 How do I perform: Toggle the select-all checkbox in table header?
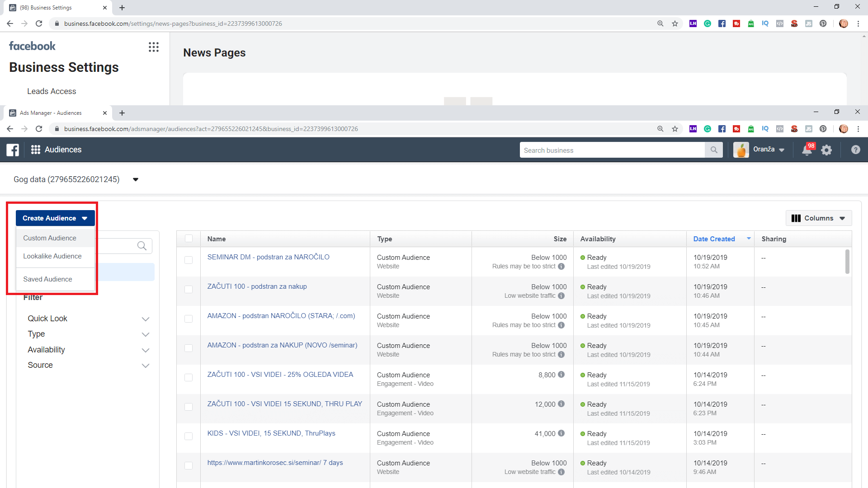189,239
